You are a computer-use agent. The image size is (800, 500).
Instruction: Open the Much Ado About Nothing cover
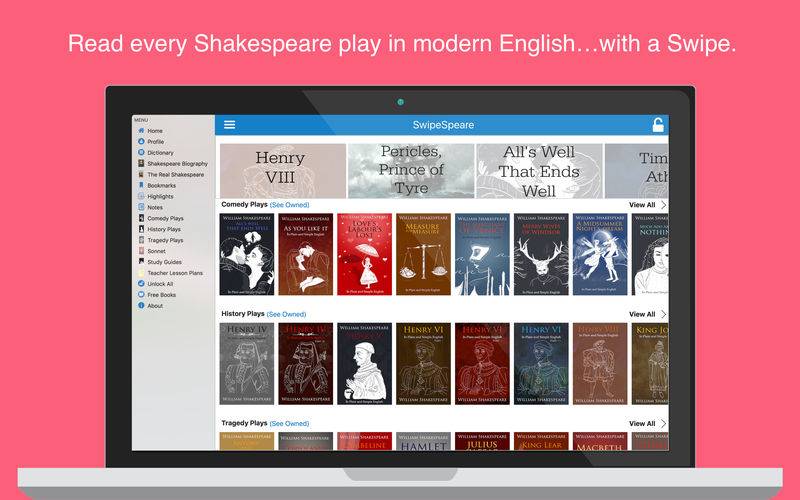[650, 254]
